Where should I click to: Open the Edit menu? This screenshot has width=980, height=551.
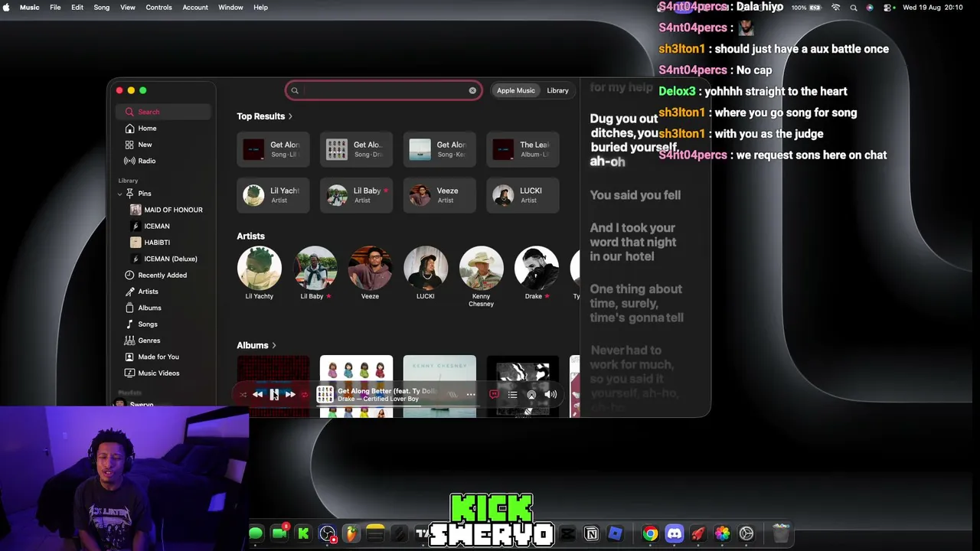pyautogui.click(x=77, y=8)
